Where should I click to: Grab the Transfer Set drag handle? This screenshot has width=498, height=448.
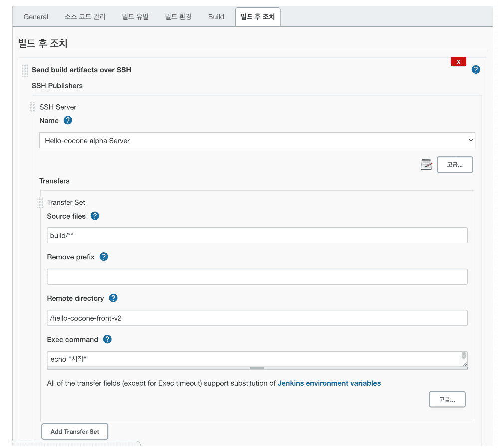coord(40,202)
